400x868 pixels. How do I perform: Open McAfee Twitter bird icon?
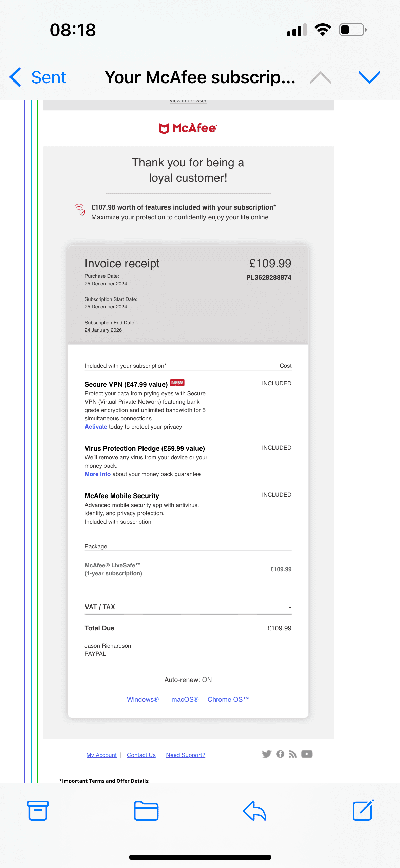click(267, 754)
